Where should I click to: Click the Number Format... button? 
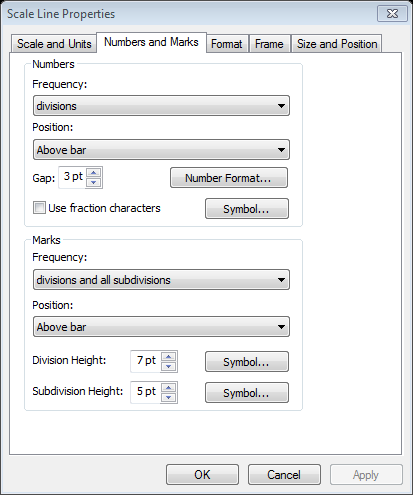tap(229, 178)
